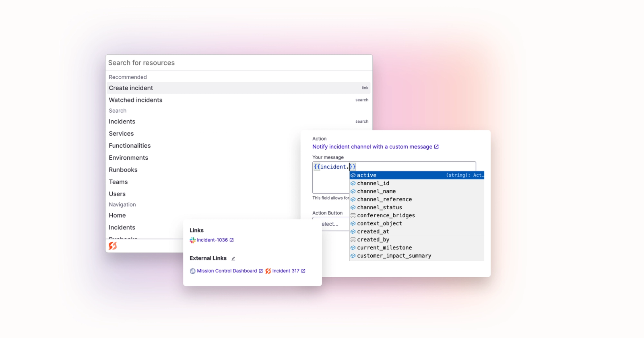Go to Home under Navigation

pyautogui.click(x=117, y=215)
